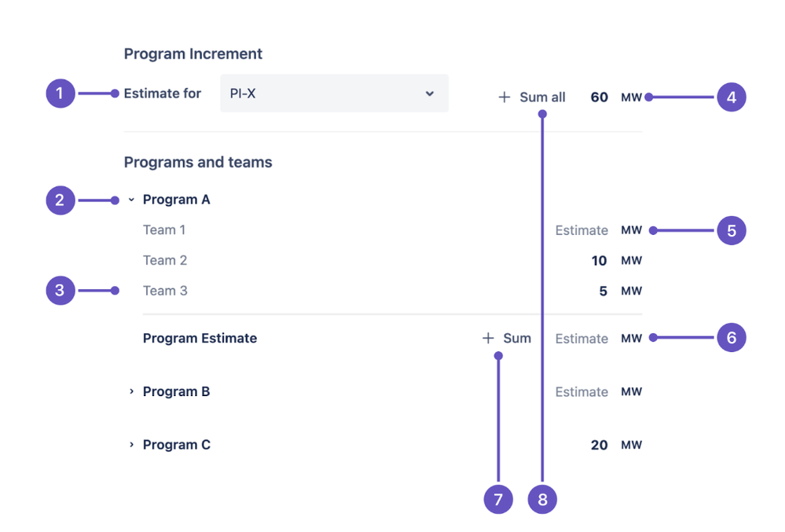The image size is (785, 532).
Task: Click the Team 1 Estimate input field
Action: (581, 230)
